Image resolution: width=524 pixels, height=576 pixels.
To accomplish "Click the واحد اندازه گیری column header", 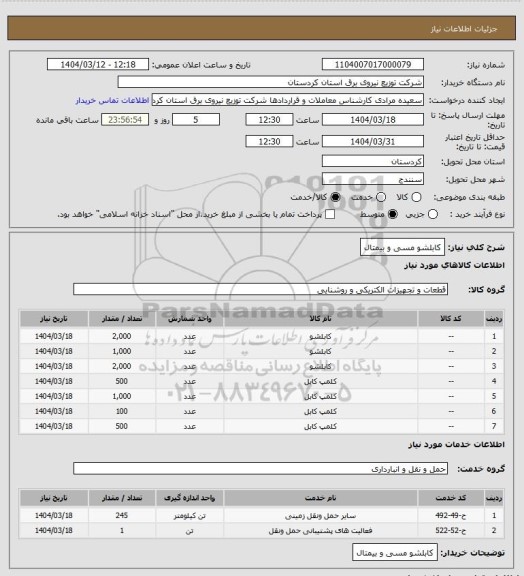I will pyautogui.click(x=190, y=498).
